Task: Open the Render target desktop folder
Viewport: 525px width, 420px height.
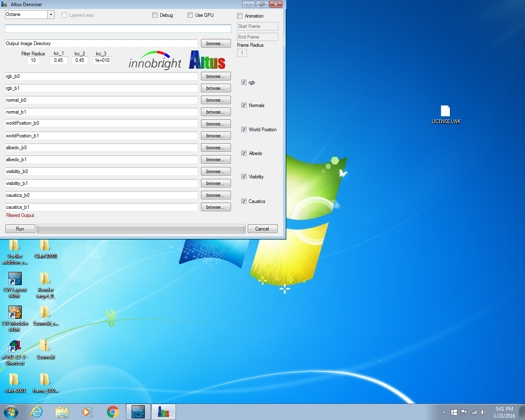Action: click(46, 285)
